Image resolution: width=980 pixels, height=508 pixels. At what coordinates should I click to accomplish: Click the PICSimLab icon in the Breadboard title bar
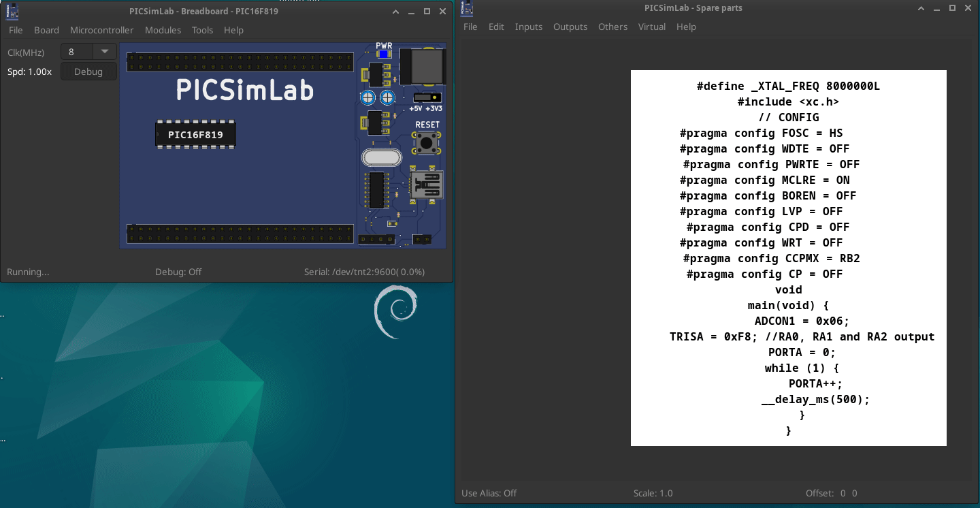pos(11,10)
